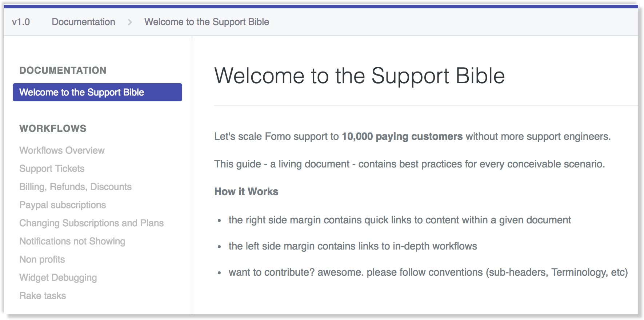Click the Welcome to the Support Bible breadcrumb
This screenshot has height=320, width=644.
pos(207,22)
